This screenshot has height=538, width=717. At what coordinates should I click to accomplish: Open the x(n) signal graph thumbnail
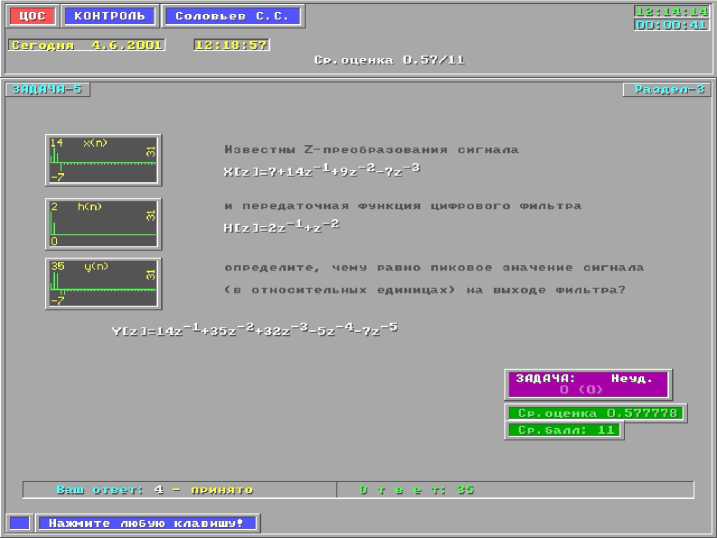[103, 160]
